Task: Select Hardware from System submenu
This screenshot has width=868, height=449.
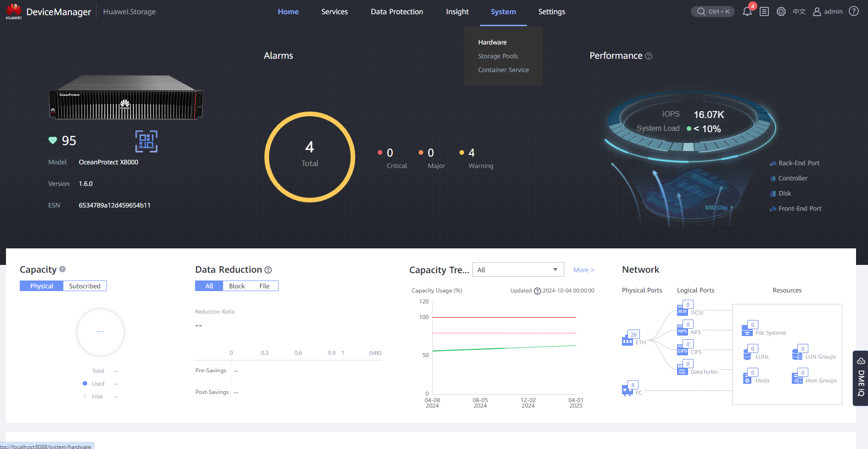Action: (x=493, y=42)
